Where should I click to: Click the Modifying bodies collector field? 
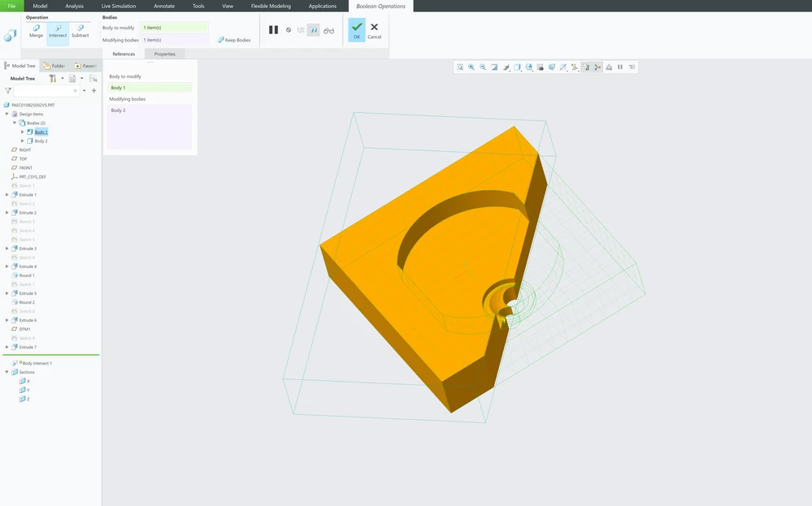click(x=175, y=40)
